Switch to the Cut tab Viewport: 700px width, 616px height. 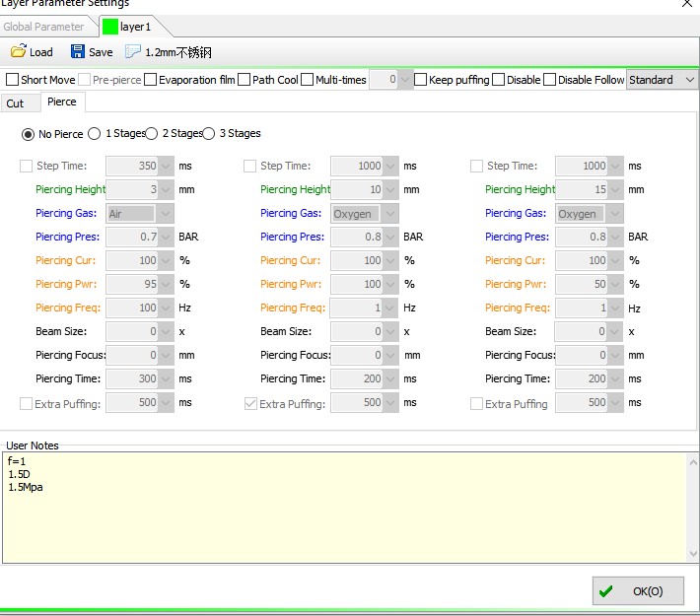point(16,103)
